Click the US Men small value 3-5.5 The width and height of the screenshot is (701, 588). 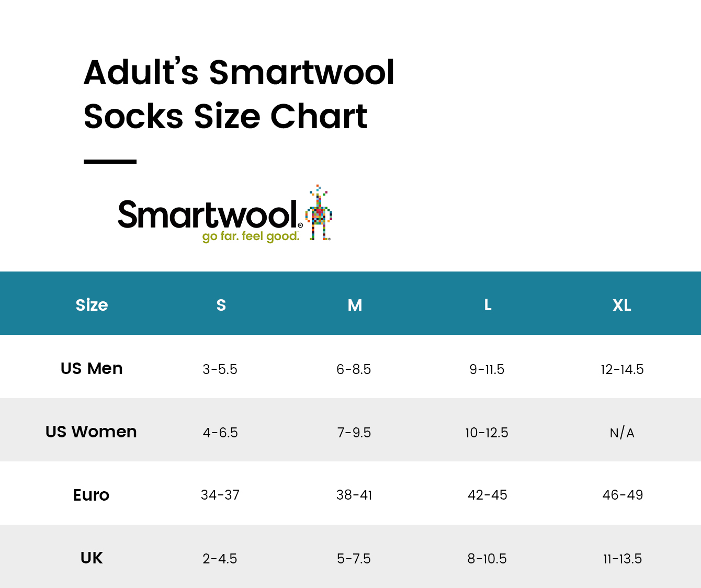point(220,369)
